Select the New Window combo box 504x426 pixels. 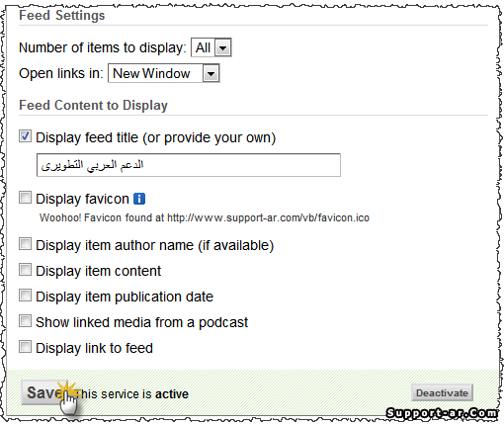[164, 73]
